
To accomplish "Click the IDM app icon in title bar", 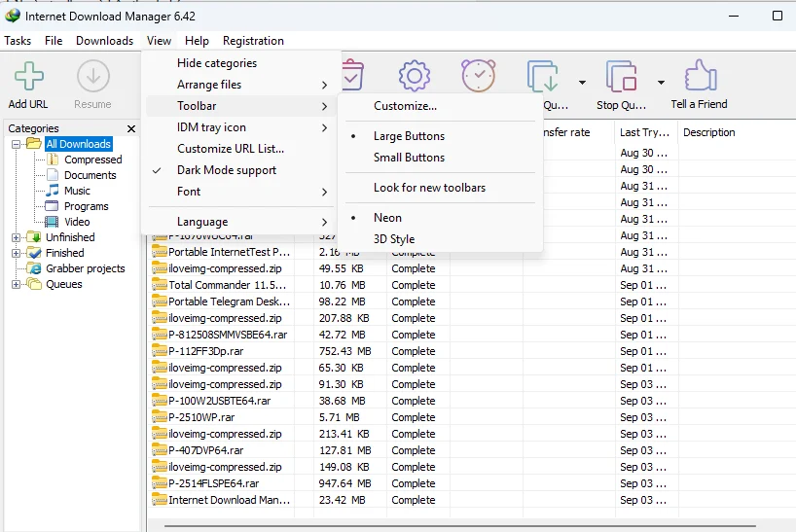I will coord(13,16).
